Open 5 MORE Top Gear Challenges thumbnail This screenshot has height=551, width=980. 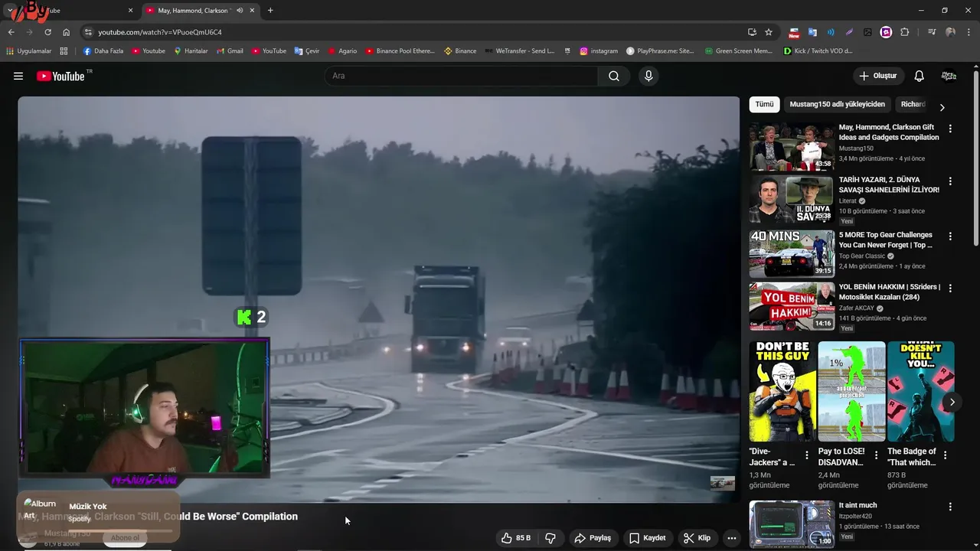(x=792, y=254)
